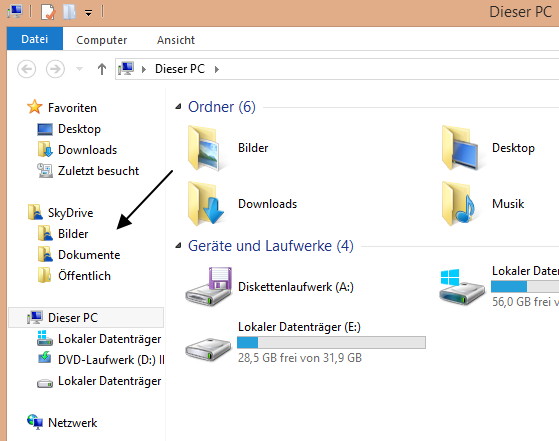Open the Quick Access Toolbar customize dropdown
Viewport: 559px width, 441px height.
[x=88, y=13]
